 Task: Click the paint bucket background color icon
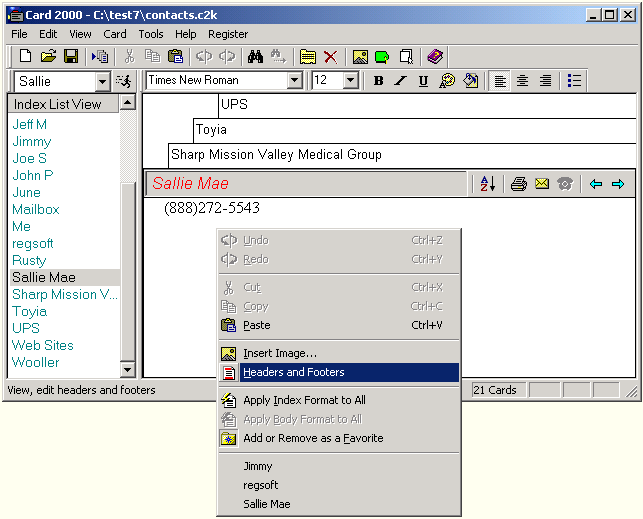(471, 81)
